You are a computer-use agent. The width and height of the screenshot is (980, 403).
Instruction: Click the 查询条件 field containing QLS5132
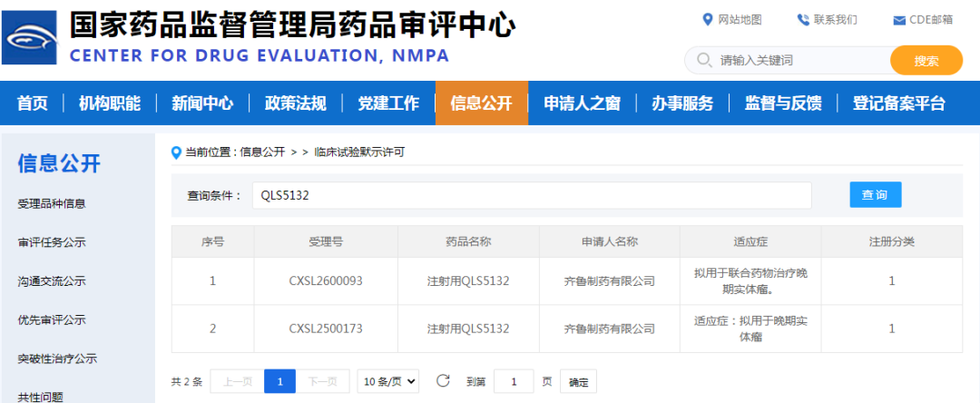(x=532, y=195)
